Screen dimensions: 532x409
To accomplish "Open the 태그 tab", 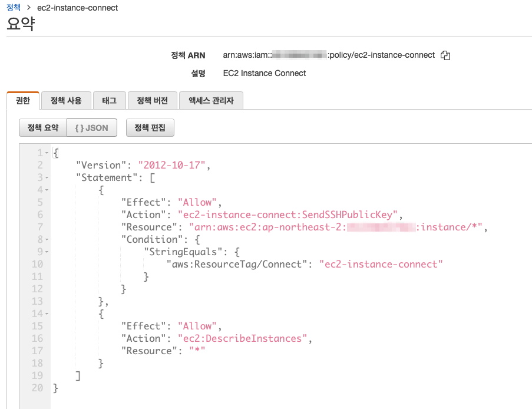I will pos(109,100).
